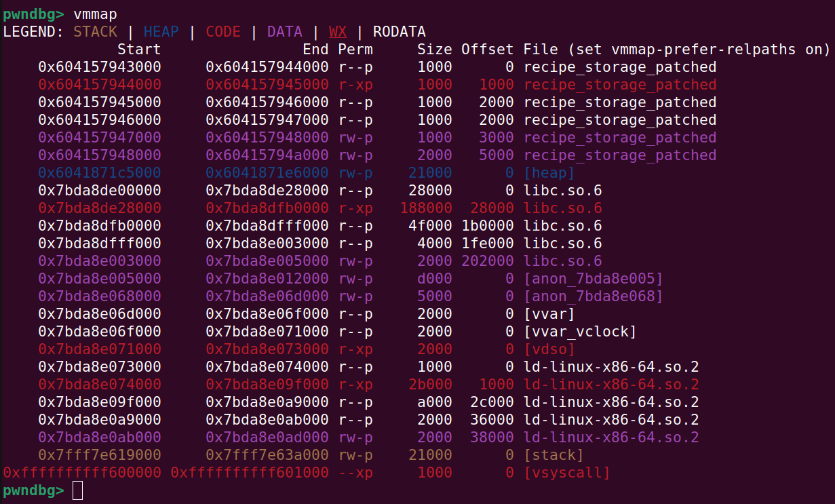Viewport: 835px width, 504px height.
Task: Click the cursor at the bottom pwndbg prompt
Action: 77,490
